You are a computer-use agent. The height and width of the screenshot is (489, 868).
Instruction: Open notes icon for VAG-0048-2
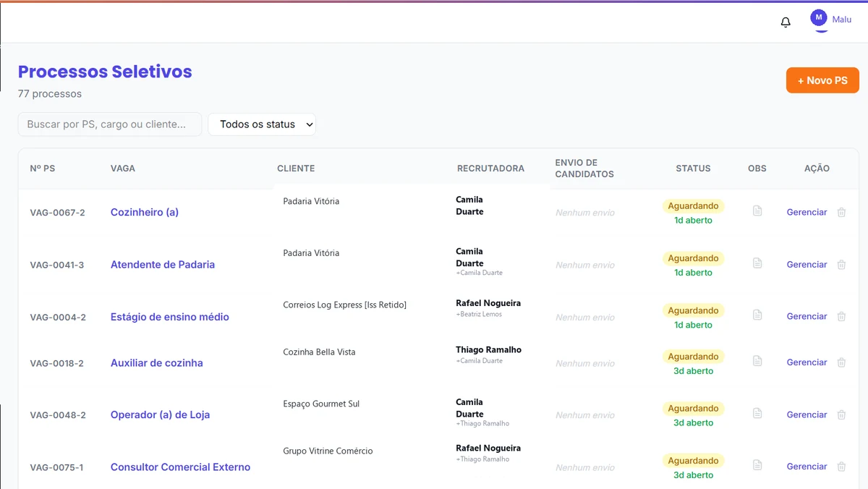coord(757,414)
